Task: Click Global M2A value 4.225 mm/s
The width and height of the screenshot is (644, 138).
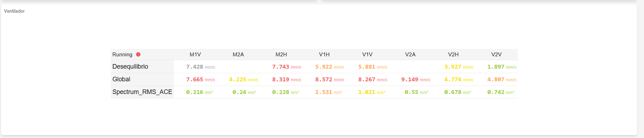Action: (x=243, y=80)
